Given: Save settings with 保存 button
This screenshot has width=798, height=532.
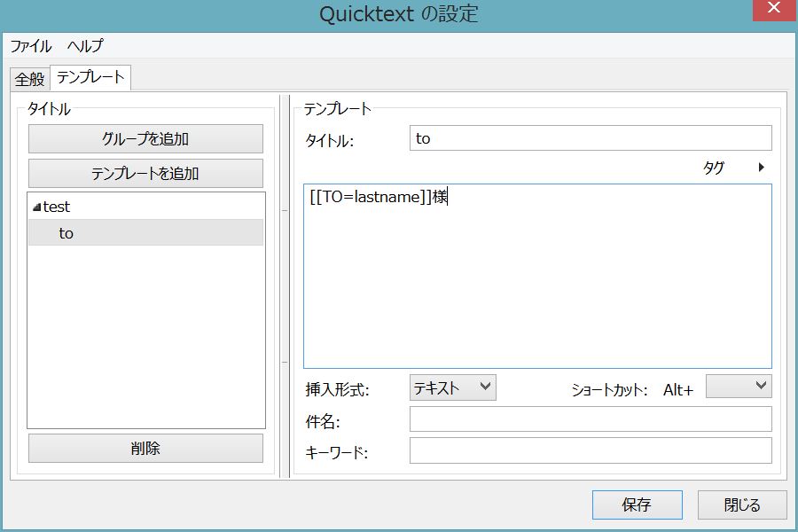Looking at the screenshot, I should [637, 505].
